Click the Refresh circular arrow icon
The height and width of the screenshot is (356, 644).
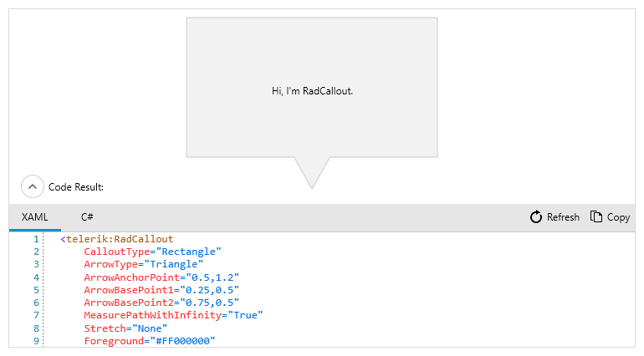click(x=536, y=216)
